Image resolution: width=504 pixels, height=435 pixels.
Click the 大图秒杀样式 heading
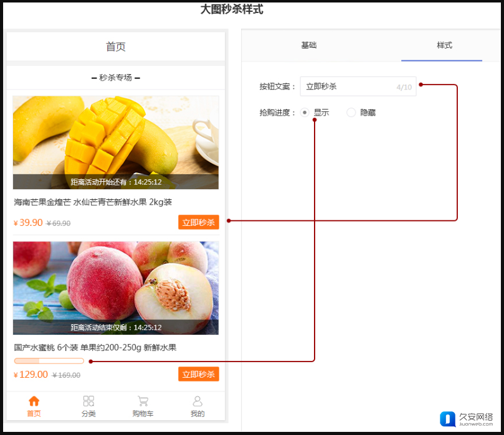[232, 9]
